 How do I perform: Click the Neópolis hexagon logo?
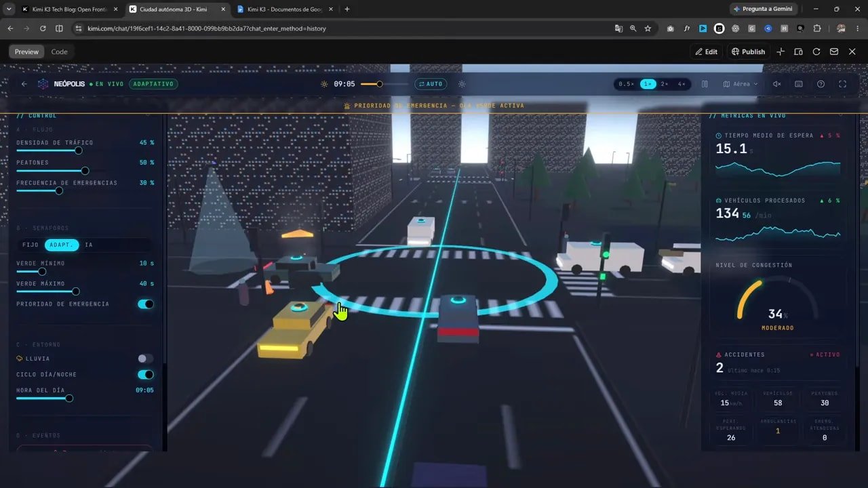tap(43, 84)
